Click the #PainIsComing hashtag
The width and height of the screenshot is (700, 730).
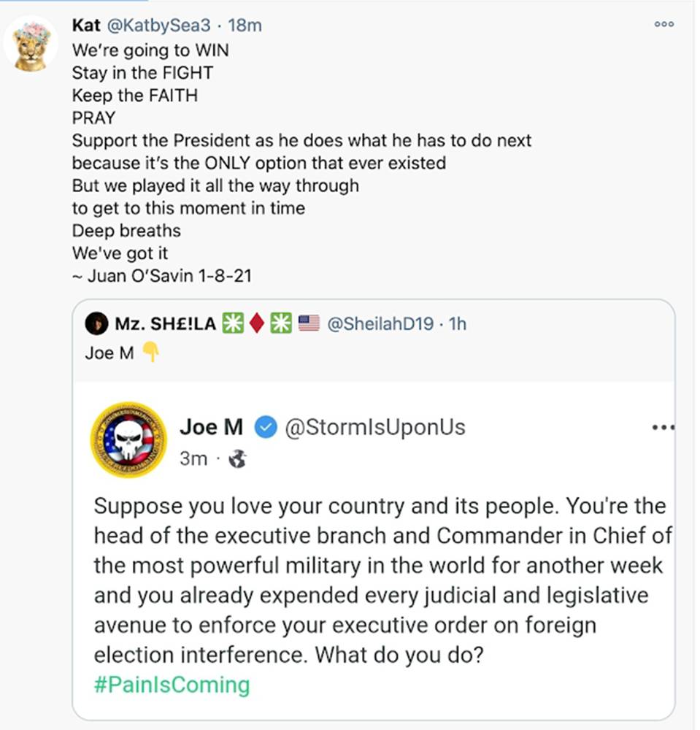pos(172,685)
